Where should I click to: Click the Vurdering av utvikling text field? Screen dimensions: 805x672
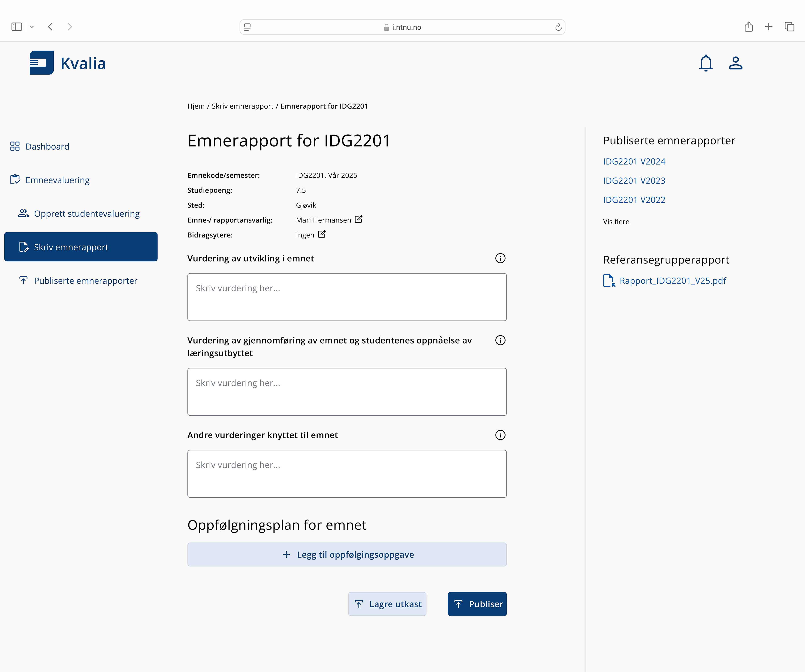347,297
